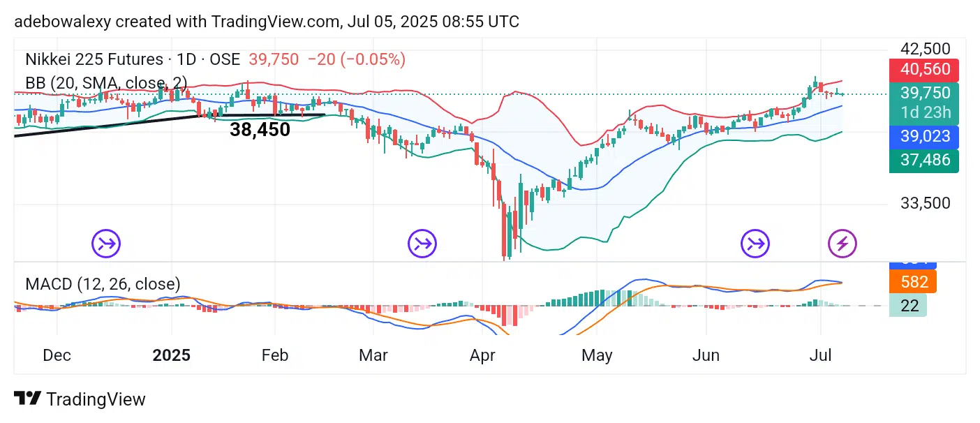
Task: Select the 39,750 current price label
Action: click(924, 94)
